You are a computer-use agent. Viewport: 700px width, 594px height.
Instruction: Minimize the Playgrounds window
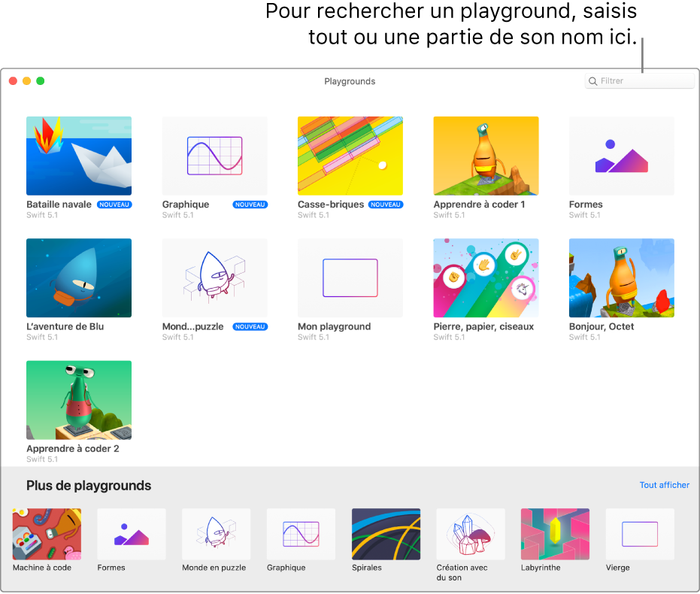click(x=27, y=80)
